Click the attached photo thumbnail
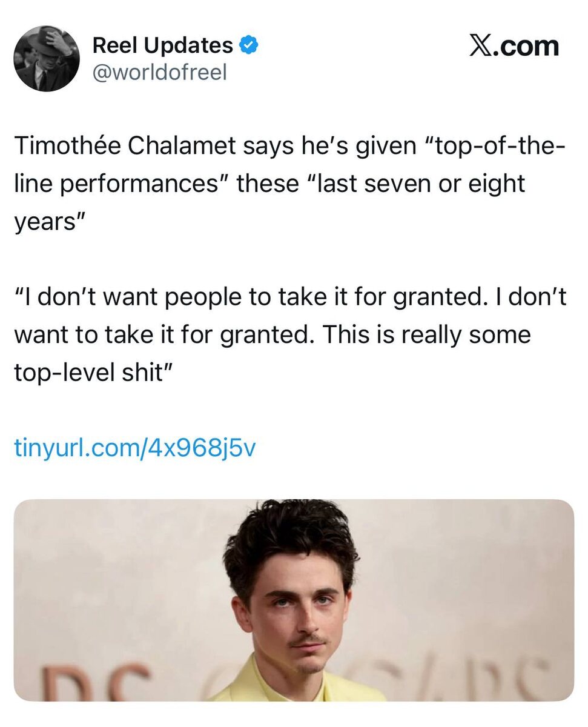This screenshot has height=727, width=588. [x=294, y=600]
